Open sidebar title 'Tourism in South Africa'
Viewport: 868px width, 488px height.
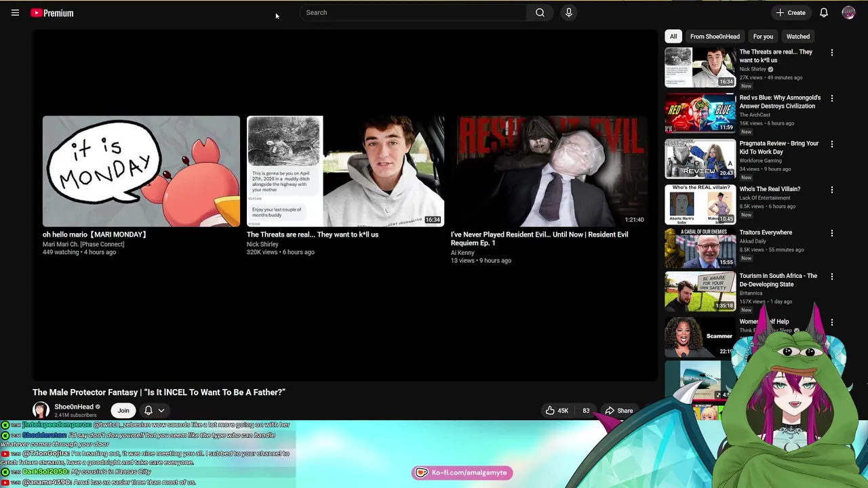778,280
